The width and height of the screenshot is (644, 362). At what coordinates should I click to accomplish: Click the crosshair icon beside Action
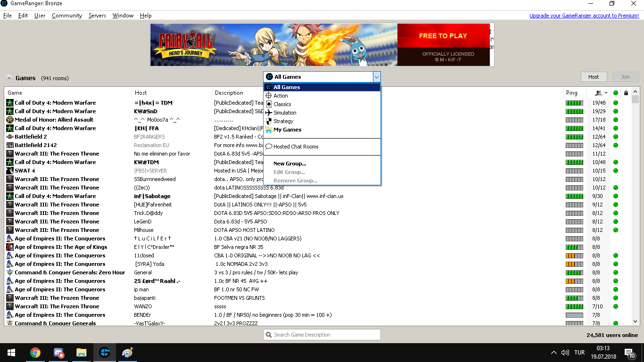click(269, 96)
